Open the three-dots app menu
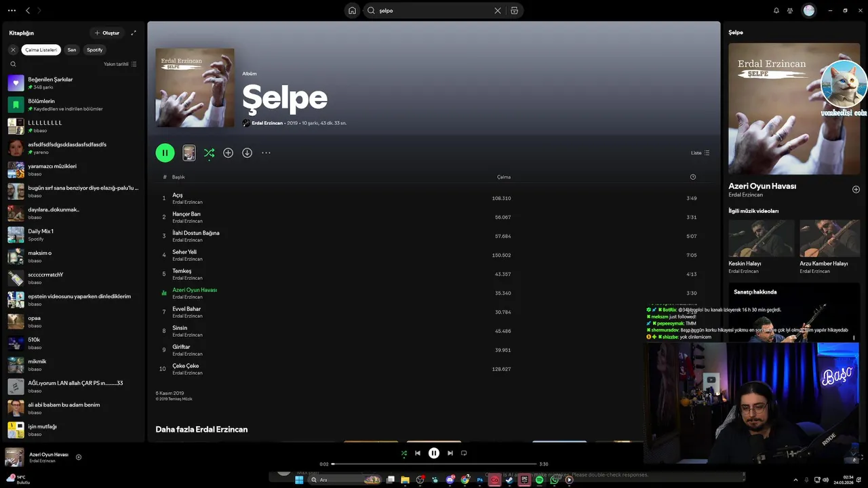This screenshot has width=868, height=488. click(x=12, y=10)
